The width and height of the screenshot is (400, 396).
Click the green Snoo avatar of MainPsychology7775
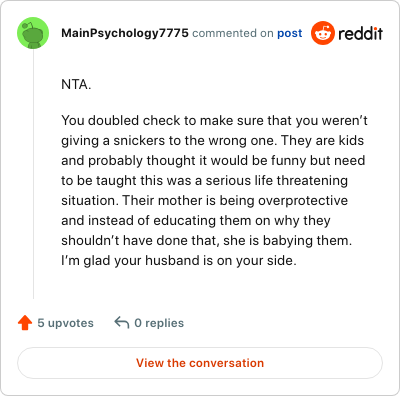click(33, 33)
